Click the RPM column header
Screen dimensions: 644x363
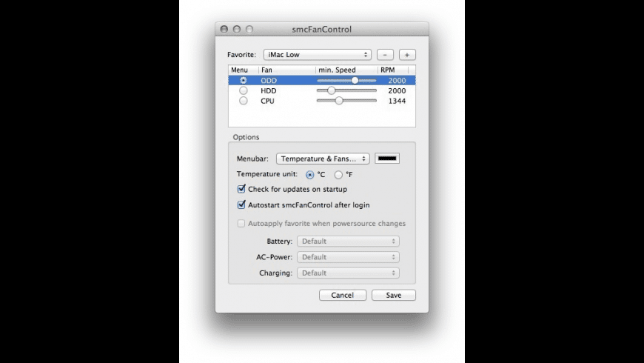[x=393, y=70]
